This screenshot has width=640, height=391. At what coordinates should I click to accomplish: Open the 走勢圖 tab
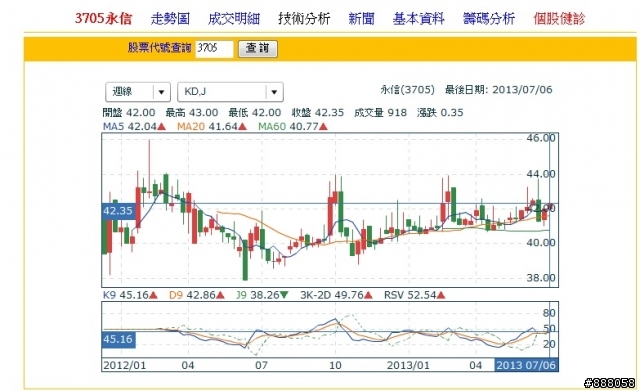coord(170,18)
